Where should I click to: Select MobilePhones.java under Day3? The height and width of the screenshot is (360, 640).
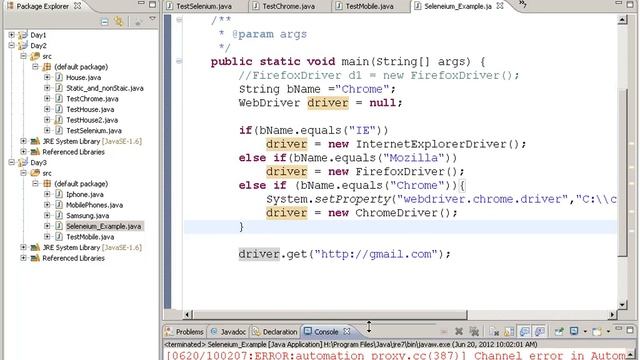94,205
